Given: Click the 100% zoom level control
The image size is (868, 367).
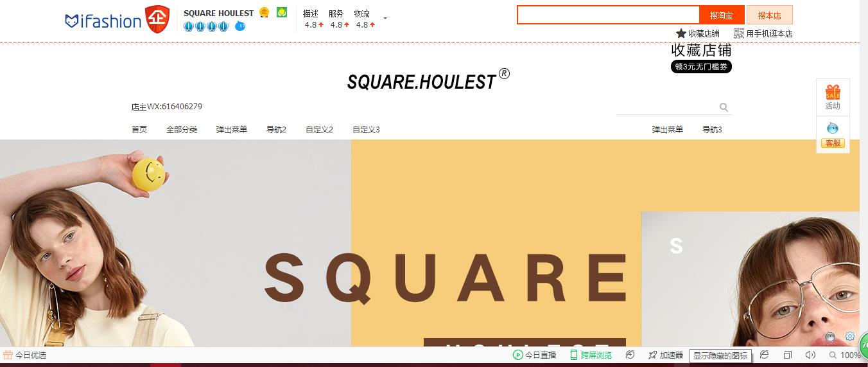Looking at the screenshot, I should coord(845,355).
